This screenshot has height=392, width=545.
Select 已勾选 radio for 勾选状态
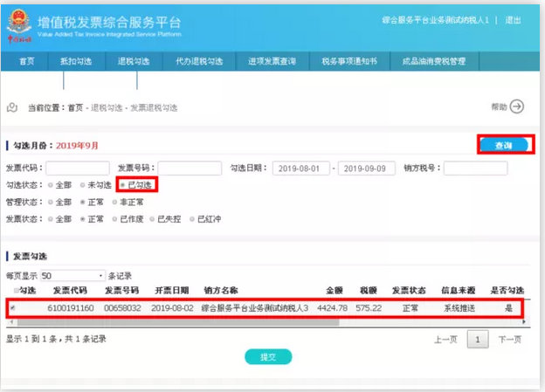[x=122, y=185]
